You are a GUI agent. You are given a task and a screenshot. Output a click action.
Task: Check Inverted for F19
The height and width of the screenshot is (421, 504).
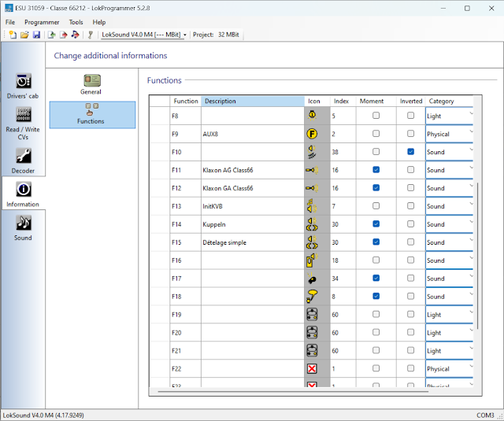point(410,314)
